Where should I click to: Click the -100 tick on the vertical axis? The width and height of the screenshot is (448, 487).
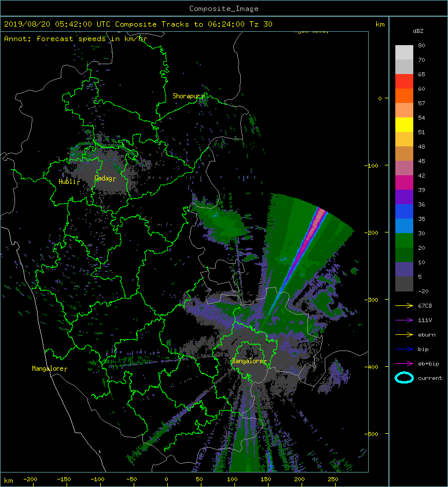point(372,165)
